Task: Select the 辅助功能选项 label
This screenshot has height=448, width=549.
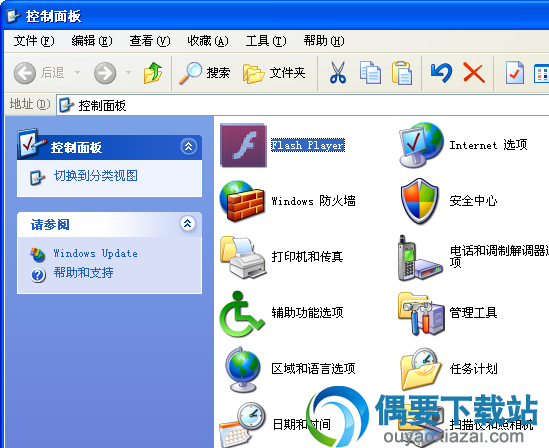Action: (x=307, y=313)
